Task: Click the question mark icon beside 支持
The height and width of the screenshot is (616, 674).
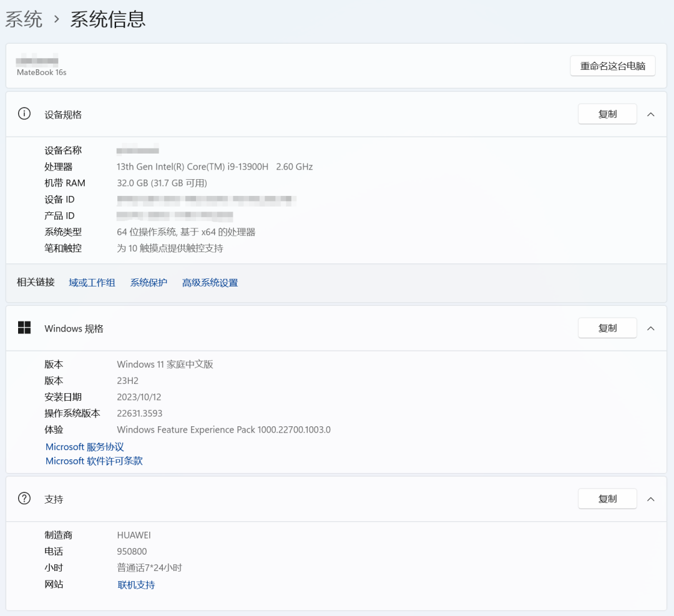Action: (x=24, y=499)
